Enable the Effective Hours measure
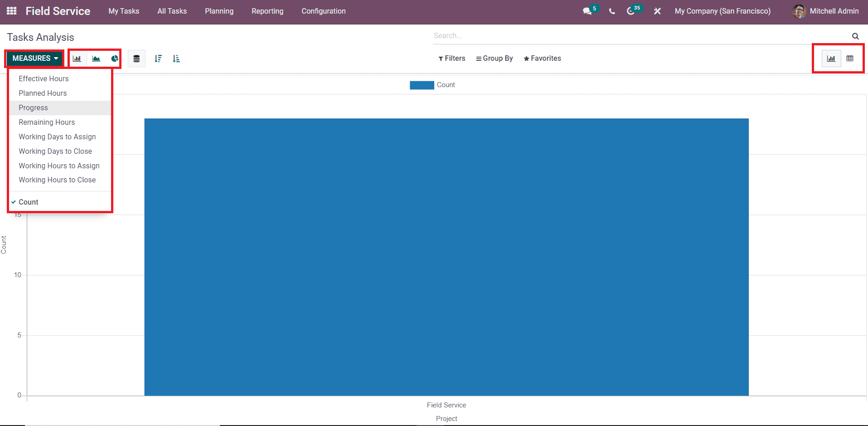This screenshot has width=868, height=426. [x=44, y=78]
